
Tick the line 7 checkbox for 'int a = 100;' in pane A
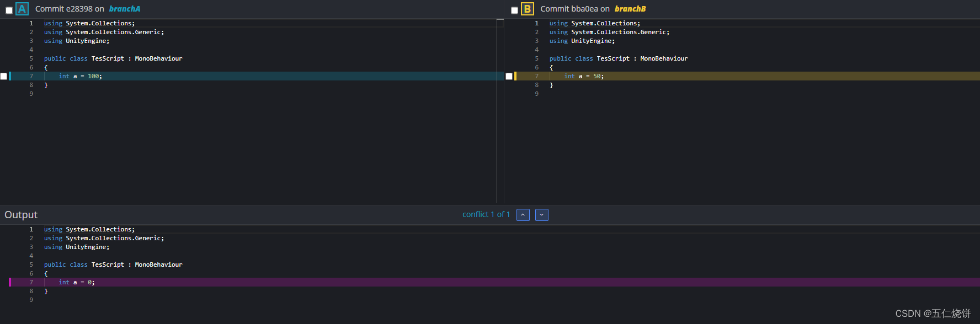point(3,76)
